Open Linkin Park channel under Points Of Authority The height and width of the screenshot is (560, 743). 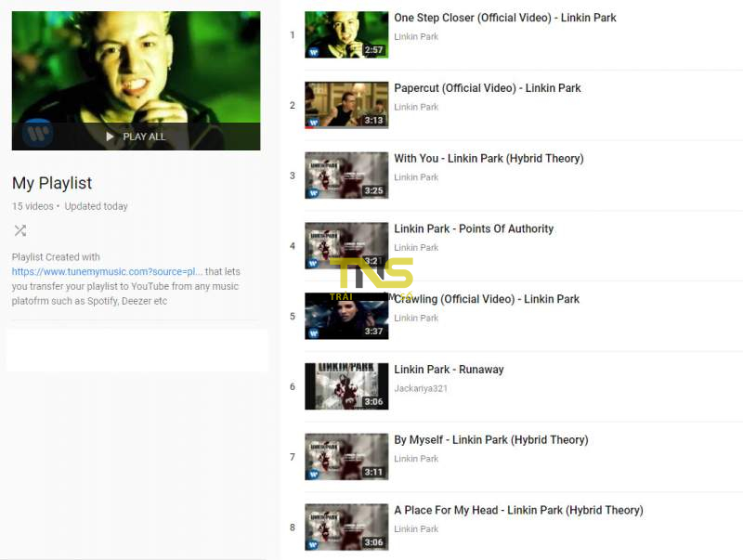(416, 248)
